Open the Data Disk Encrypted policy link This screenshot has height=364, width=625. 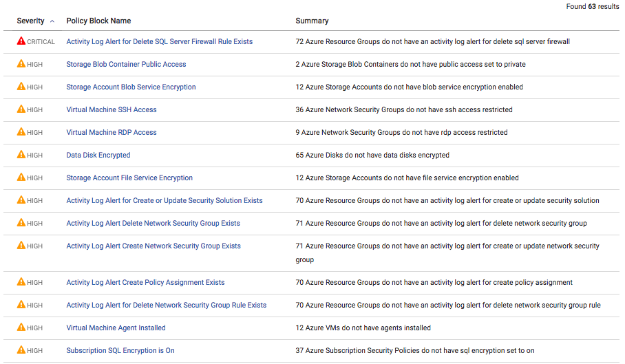click(98, 155)
